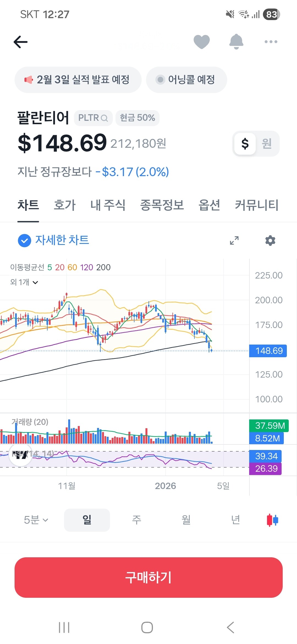The height and width of the screenshot is (644, 297).
Task: Open 2월 3일 실적 발표 예정 notice
Action: point(78,80)
